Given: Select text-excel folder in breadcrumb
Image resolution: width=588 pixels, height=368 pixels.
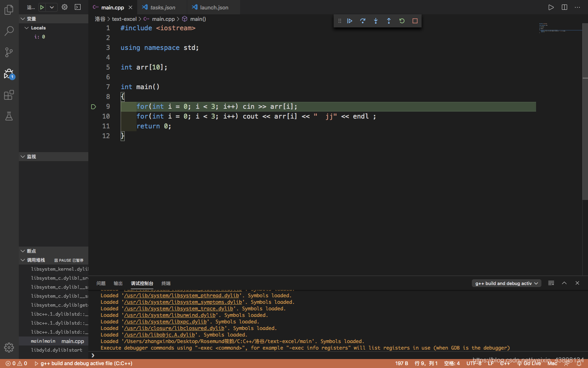Looking at the screenshot, I should pyautogui.click(x=124, y=19).
